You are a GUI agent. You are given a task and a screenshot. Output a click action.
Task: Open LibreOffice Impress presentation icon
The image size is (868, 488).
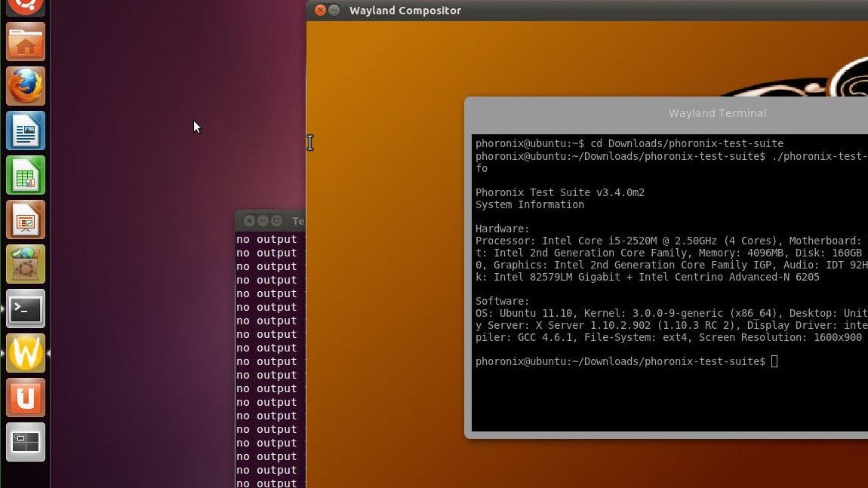tap(26, 219)
